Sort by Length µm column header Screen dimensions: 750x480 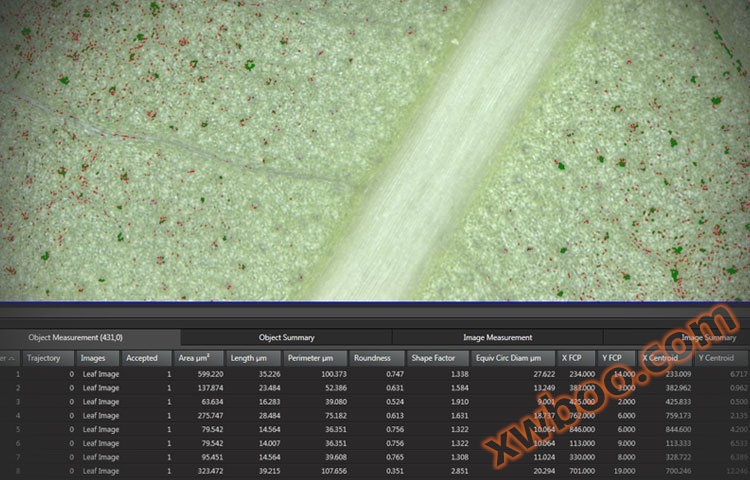point(252,357)
